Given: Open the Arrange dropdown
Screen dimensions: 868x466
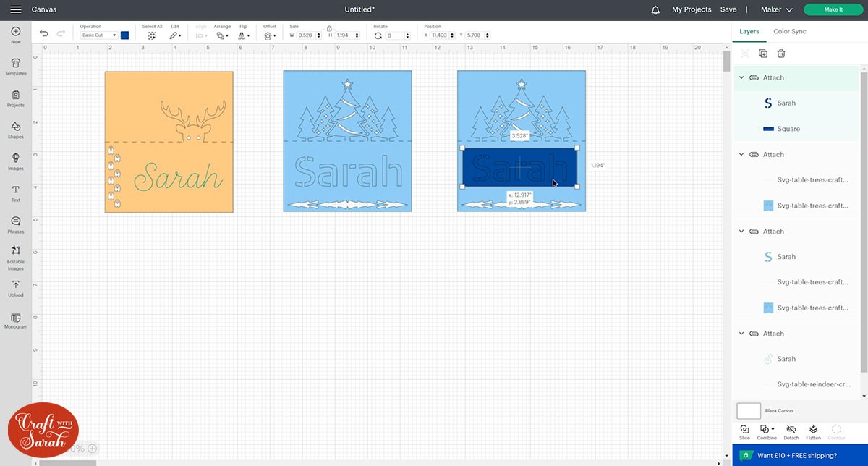Looking at the screenshot, I should 222,35.
